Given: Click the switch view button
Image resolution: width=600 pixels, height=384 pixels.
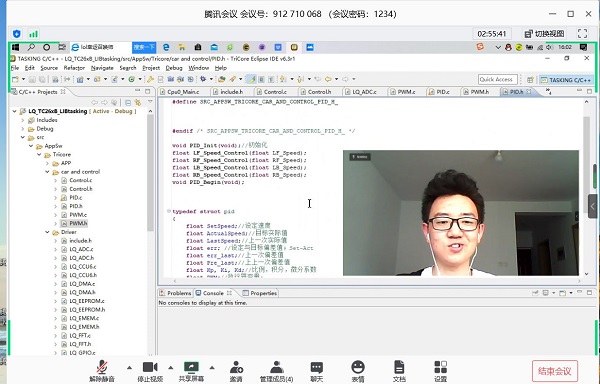Looking at the screenshot, I should (545, 34).
